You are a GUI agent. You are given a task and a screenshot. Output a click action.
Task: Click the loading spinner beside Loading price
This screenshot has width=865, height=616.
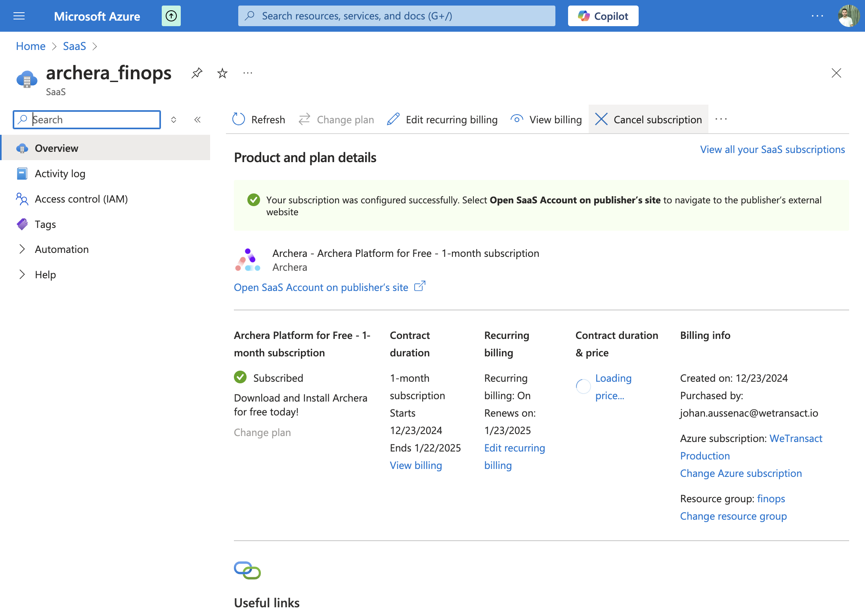[583, 386]
